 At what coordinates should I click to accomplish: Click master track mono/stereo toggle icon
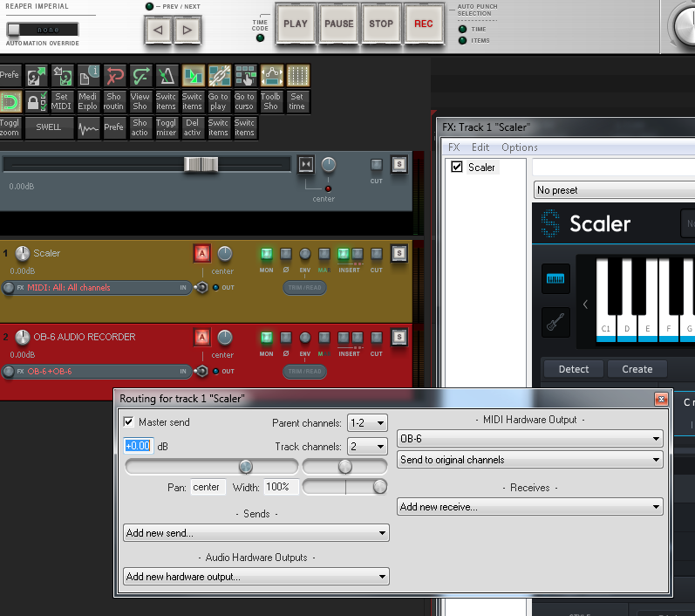(306, 164)
